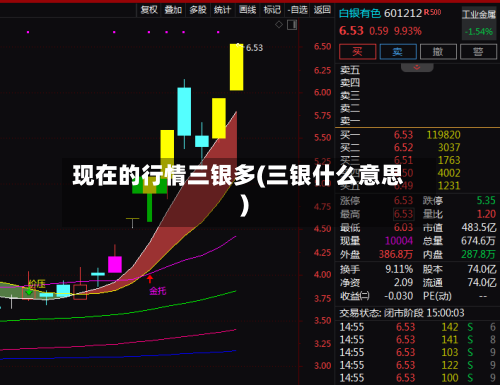The width and height of the screenshot is (500, 385).
Task: Click the 买一 volume 119820
Action: tap(443, 135)
